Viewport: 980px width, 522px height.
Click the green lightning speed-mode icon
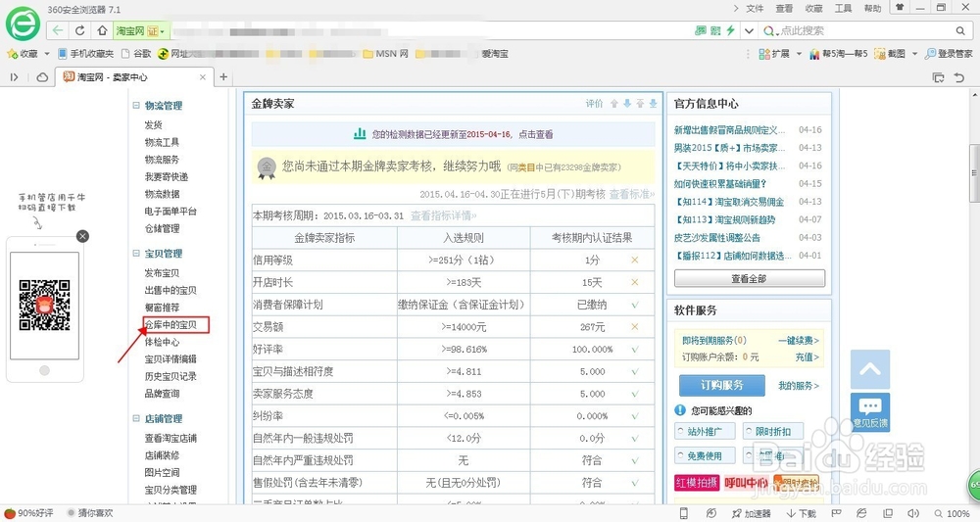pyautogui.click(x=730, y=30)
